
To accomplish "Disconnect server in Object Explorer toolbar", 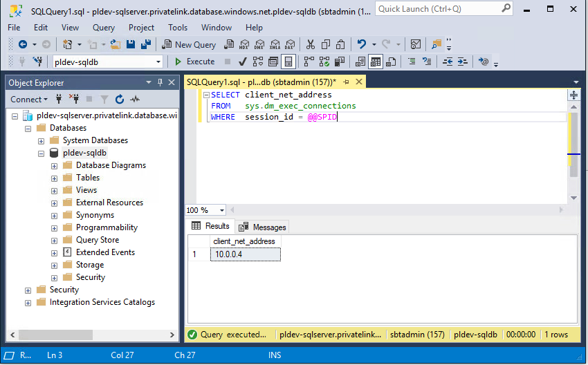I will [74, 100].
